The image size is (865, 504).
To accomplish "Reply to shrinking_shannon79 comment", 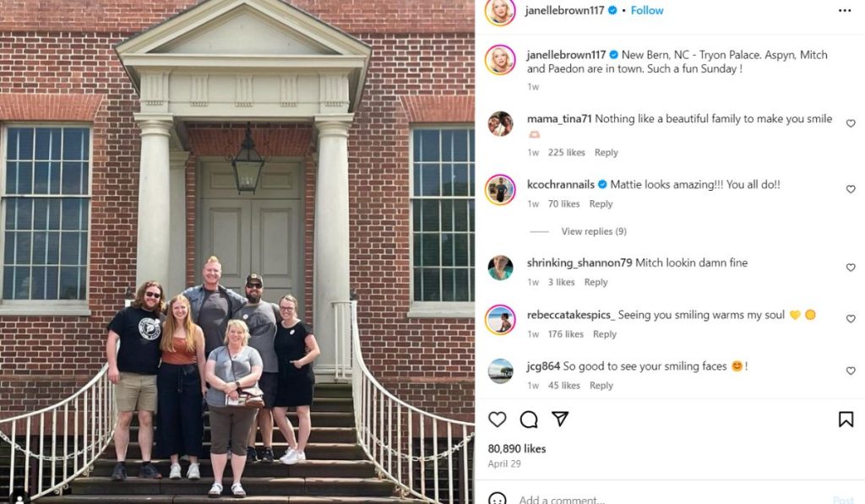I will coord(596,282).
